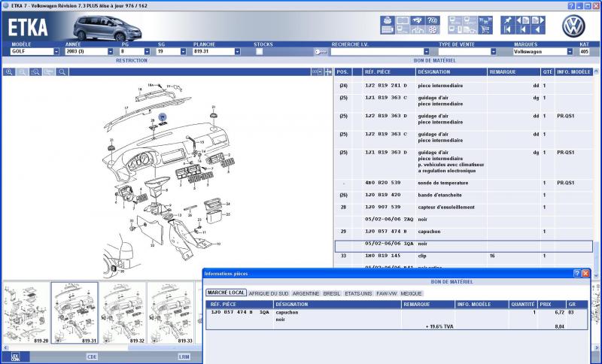Click the key icon next to Recherche I.V.
The width and height of the screenshot is (602, 364).
[x=321, y=52]
